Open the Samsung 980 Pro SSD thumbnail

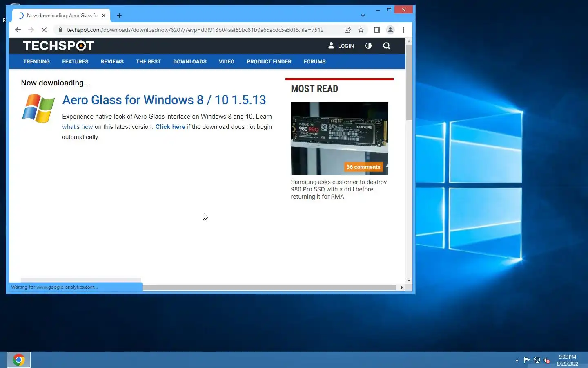339,139
